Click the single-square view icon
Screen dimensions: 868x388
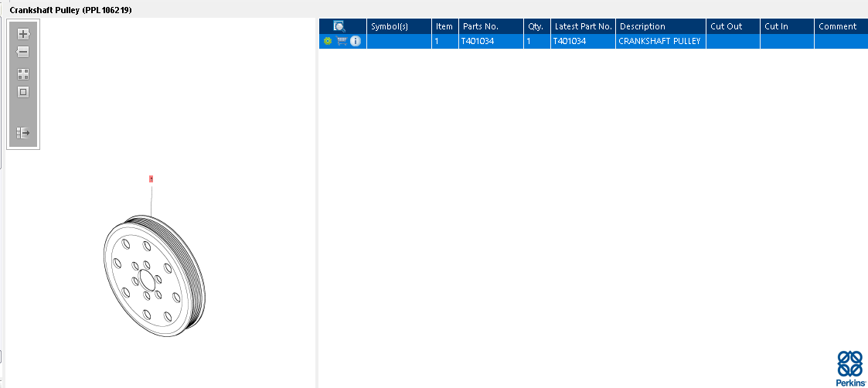22,92
